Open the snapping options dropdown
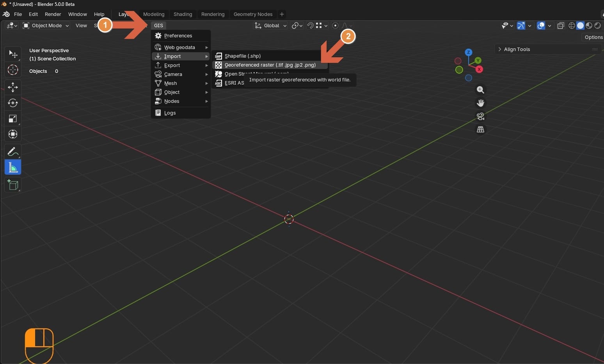The image size is (604, 364). (322, 25)
